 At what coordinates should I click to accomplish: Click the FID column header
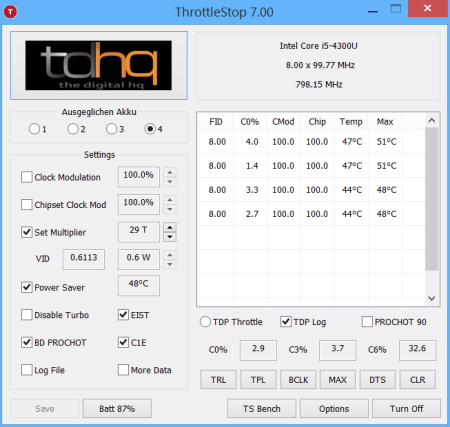point(216,122)
